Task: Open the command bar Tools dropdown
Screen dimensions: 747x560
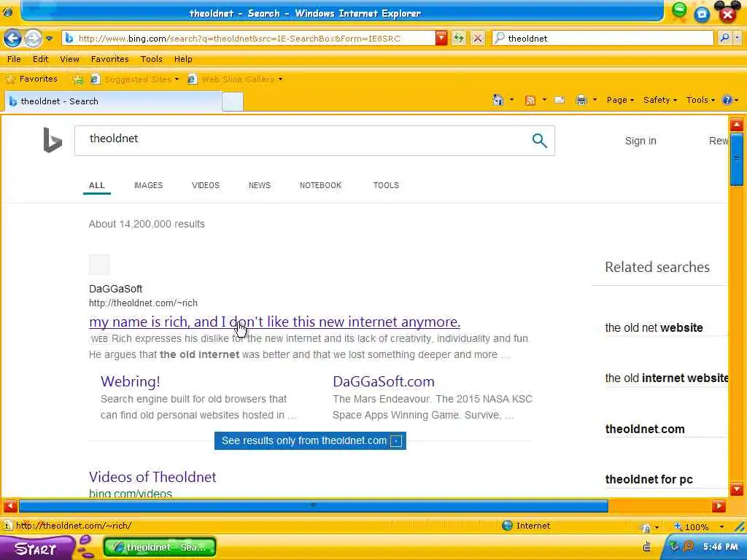Action: 700,100
